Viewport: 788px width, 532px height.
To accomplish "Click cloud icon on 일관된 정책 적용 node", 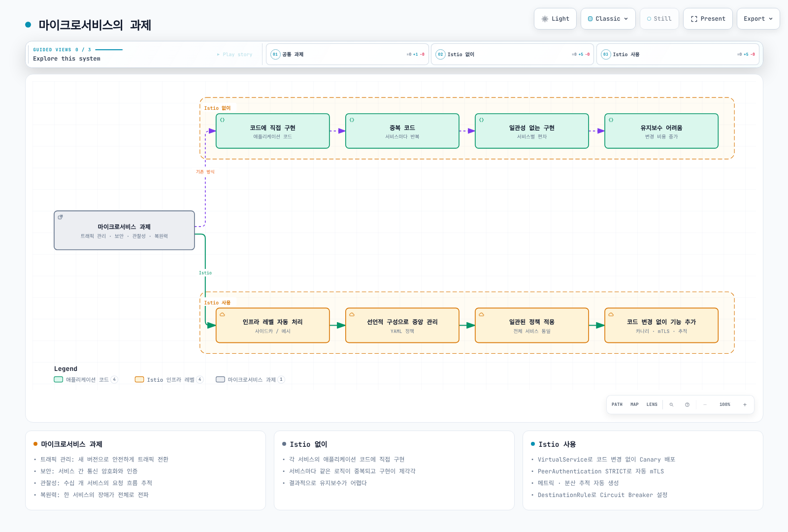I will 481,314.
